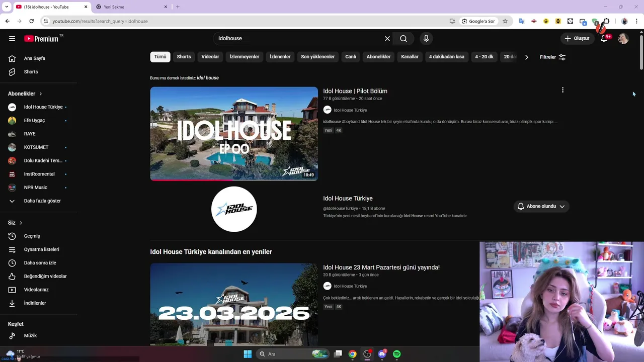This screenshot has height=362, width=644.
Task: Open Idol House 23 Mart Pazartesi video title
Action: [381, 267]
